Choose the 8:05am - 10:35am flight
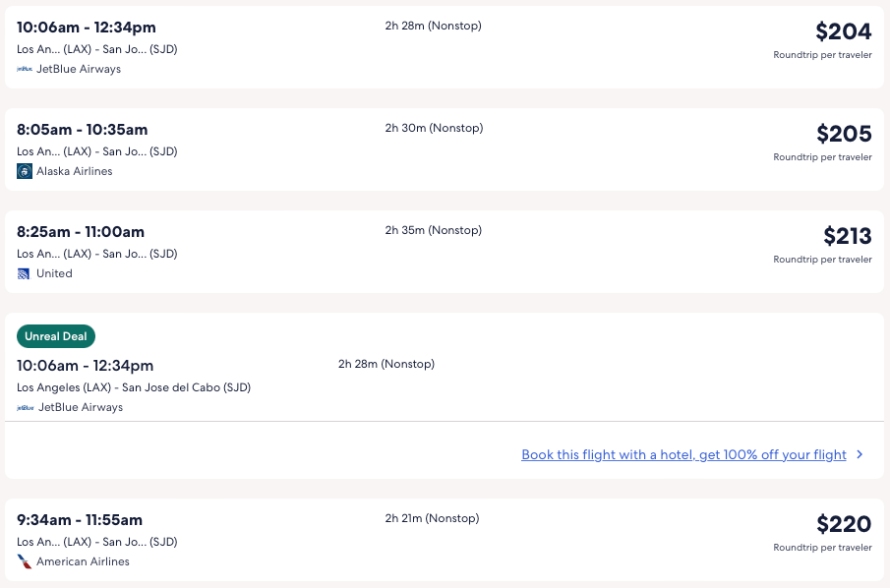The height and width of the screenshot is (588, 890). coord(83,130)
